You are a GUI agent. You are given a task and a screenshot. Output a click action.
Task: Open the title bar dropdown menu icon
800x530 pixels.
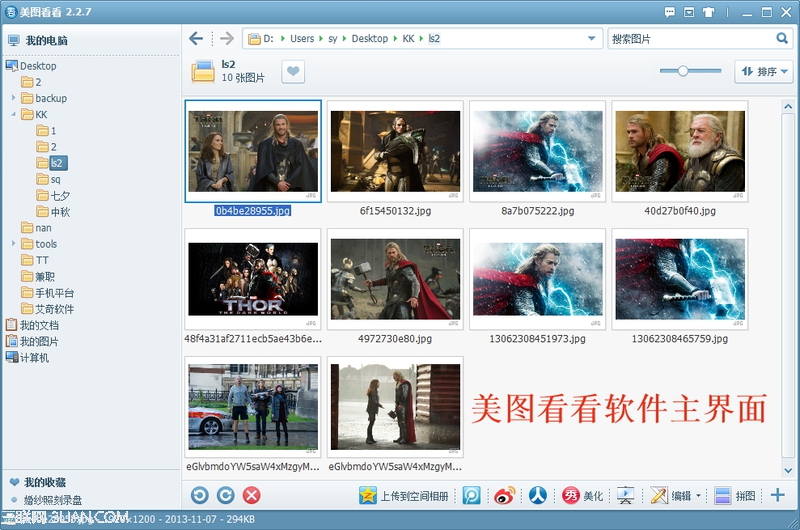tap(689, 12)
